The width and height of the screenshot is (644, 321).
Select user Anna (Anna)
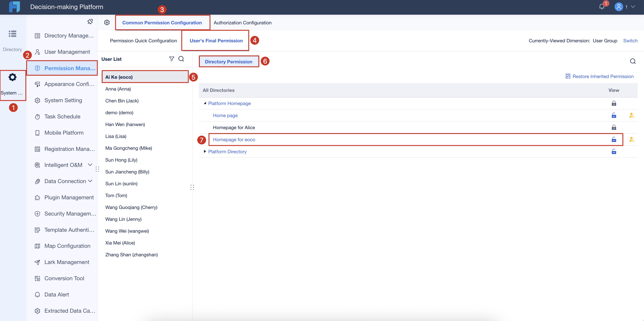(145, 89)
